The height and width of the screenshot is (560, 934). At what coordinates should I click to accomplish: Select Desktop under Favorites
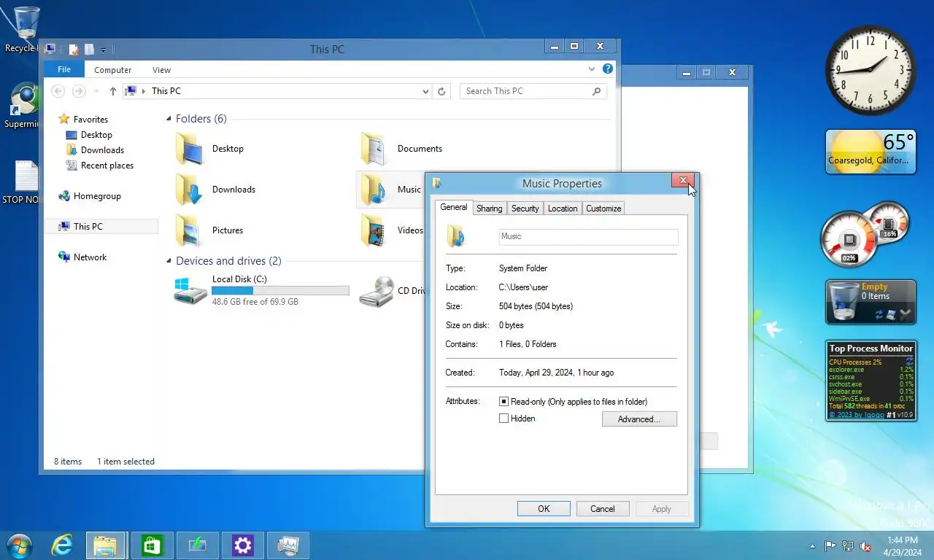[x=96, y=135]
